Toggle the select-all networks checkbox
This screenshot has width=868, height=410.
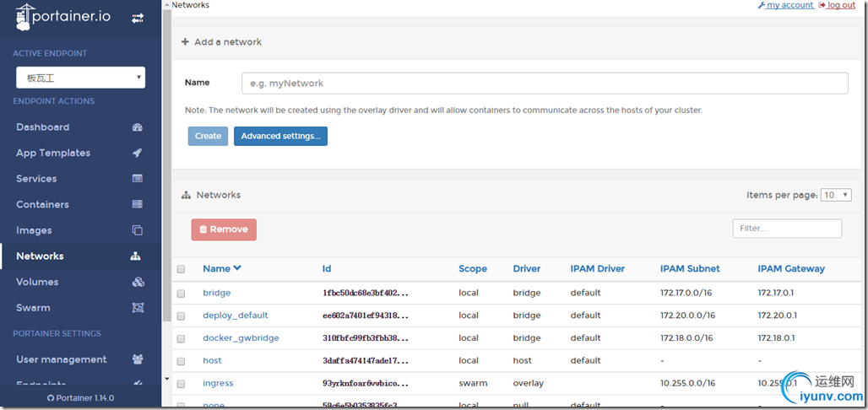(181, 269)
